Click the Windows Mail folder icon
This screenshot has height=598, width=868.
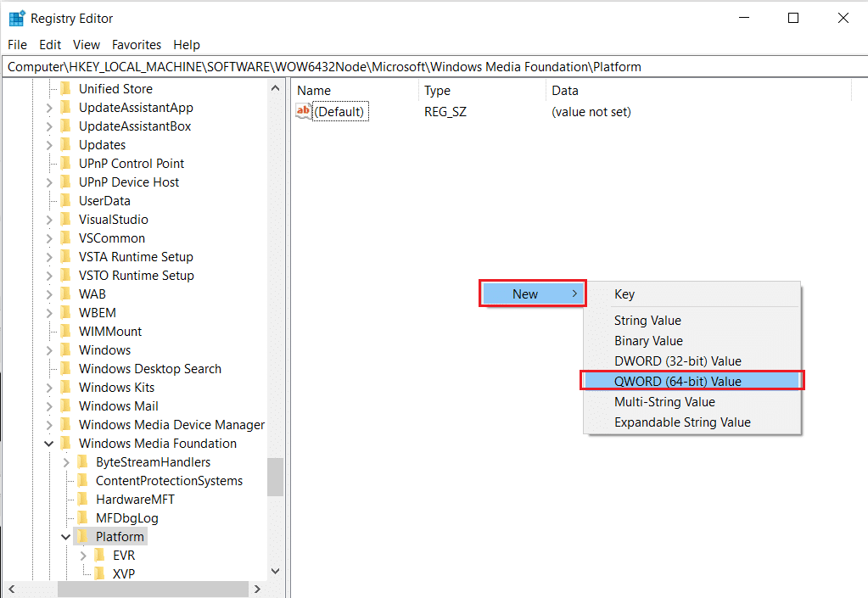[x=65, y=405]
